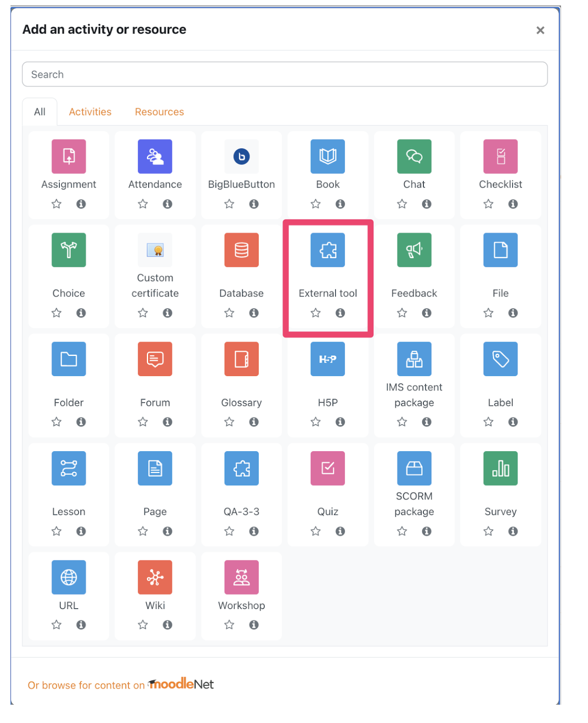Pick the Wiki activity icon

pos(155,577)
